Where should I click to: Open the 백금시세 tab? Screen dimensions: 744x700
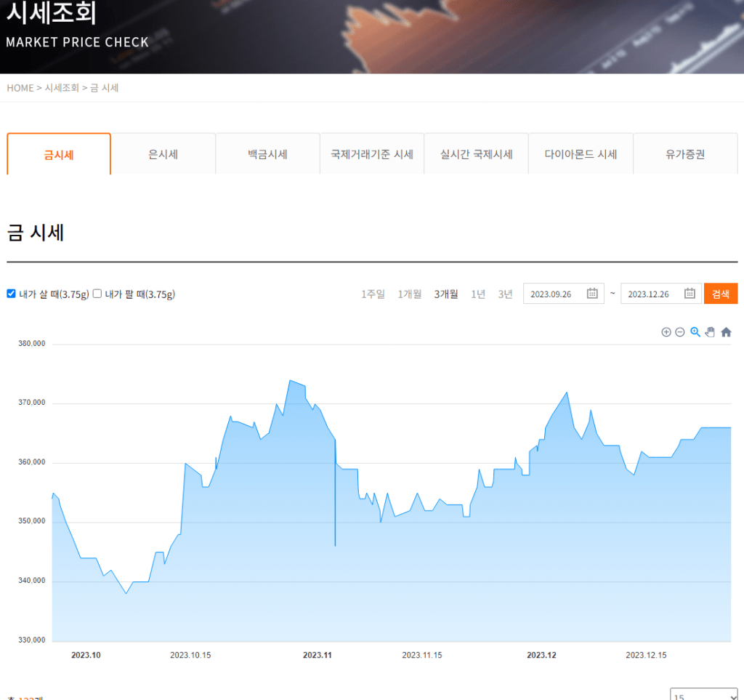[267, 154]
